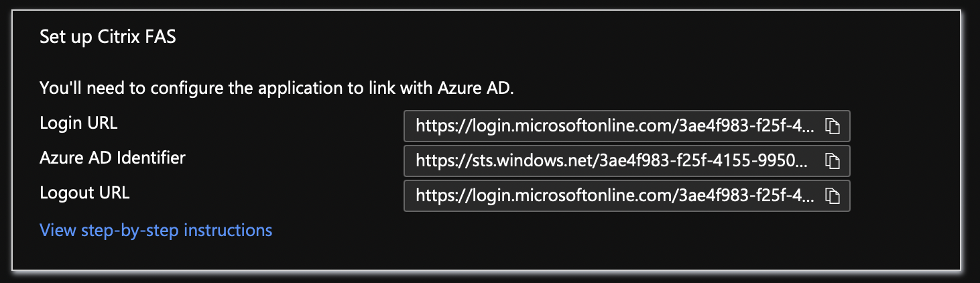Copy the Login URL to clipboard
The width and height of the screenshot is (980, 283).
[x=832, y=125]
